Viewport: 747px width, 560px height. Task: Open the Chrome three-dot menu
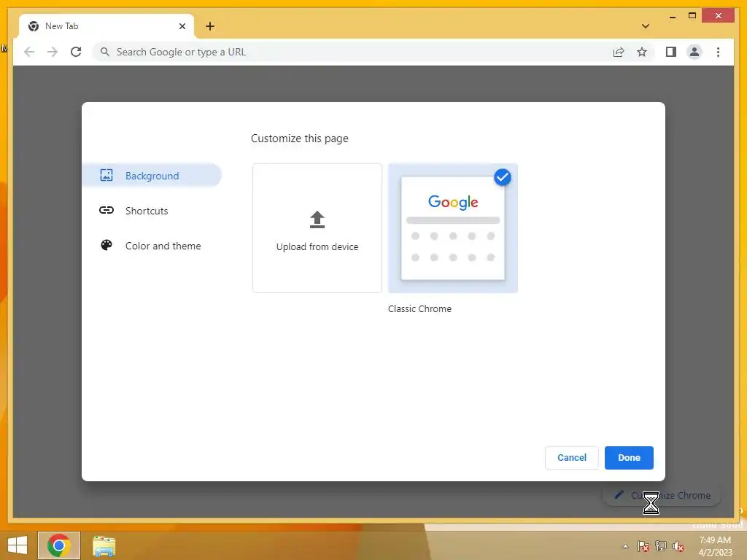click(718, 52)
